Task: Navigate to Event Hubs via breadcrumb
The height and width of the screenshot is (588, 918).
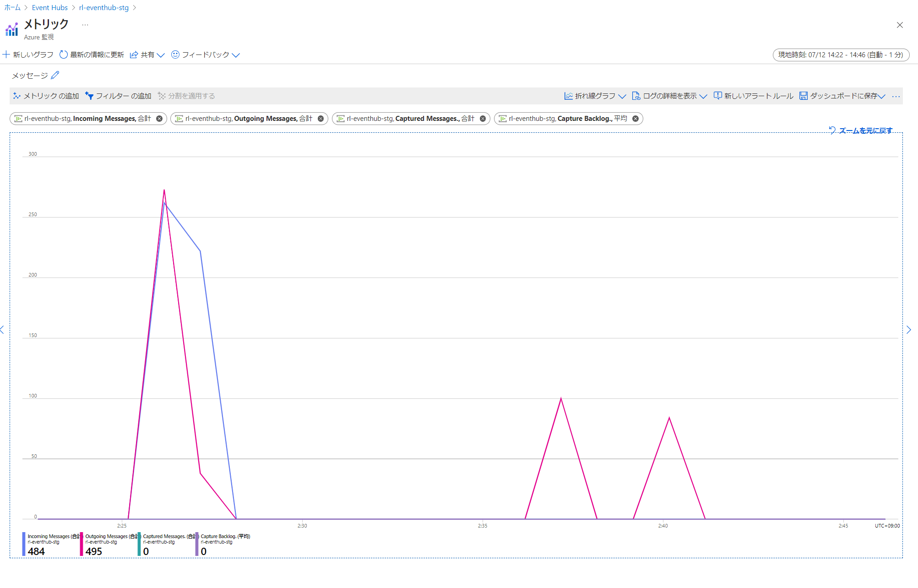Action: (x=49, y=7)
